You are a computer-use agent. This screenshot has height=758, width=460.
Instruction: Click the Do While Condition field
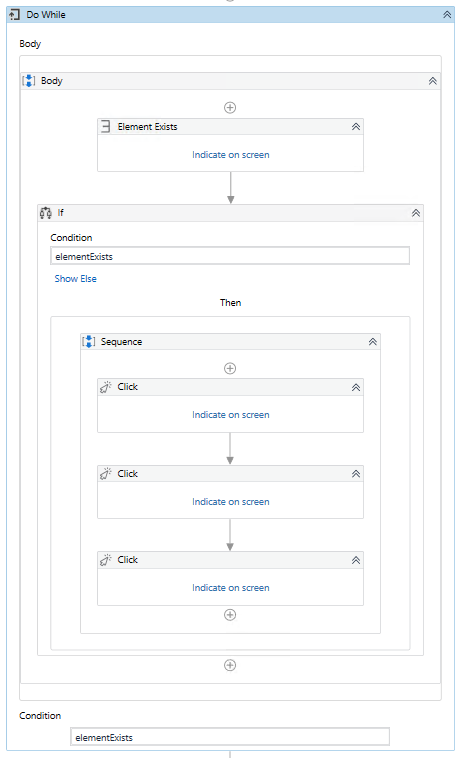click(230, 737)
